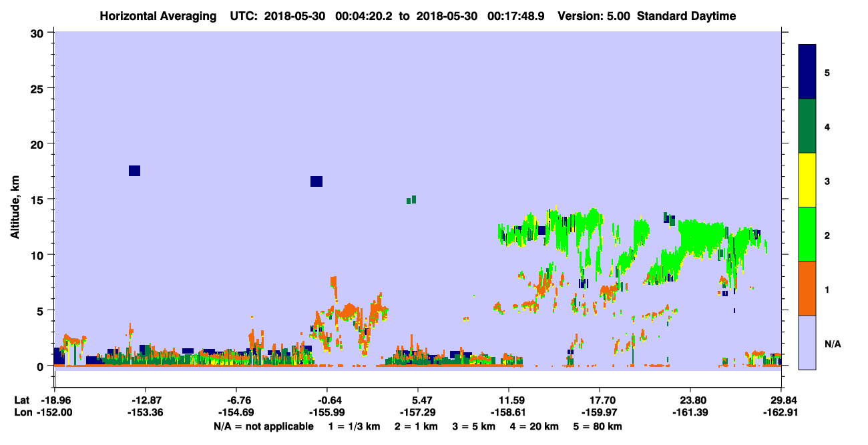Click the 'Version: 5.00' text
The image size is (868, 445).
point(594,16)
